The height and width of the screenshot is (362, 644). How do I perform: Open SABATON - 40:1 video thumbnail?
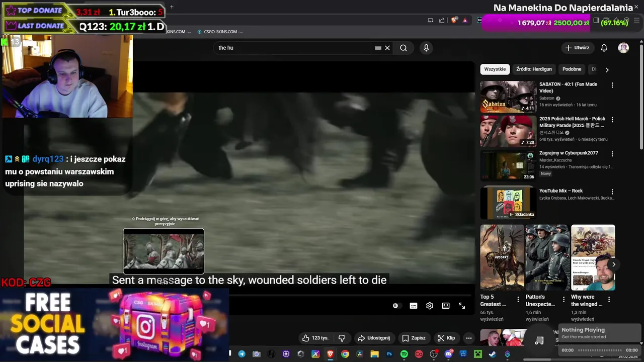click(x=508, y=97)
